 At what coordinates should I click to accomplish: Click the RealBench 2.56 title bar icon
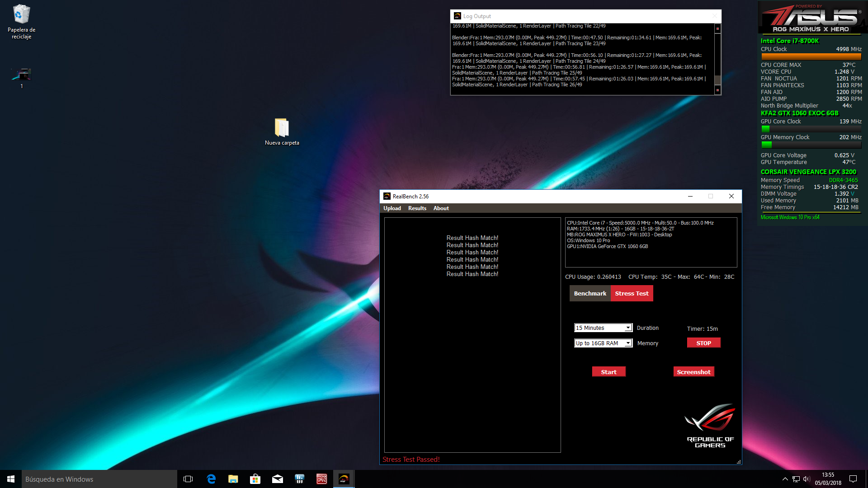(x=387, y=196)
